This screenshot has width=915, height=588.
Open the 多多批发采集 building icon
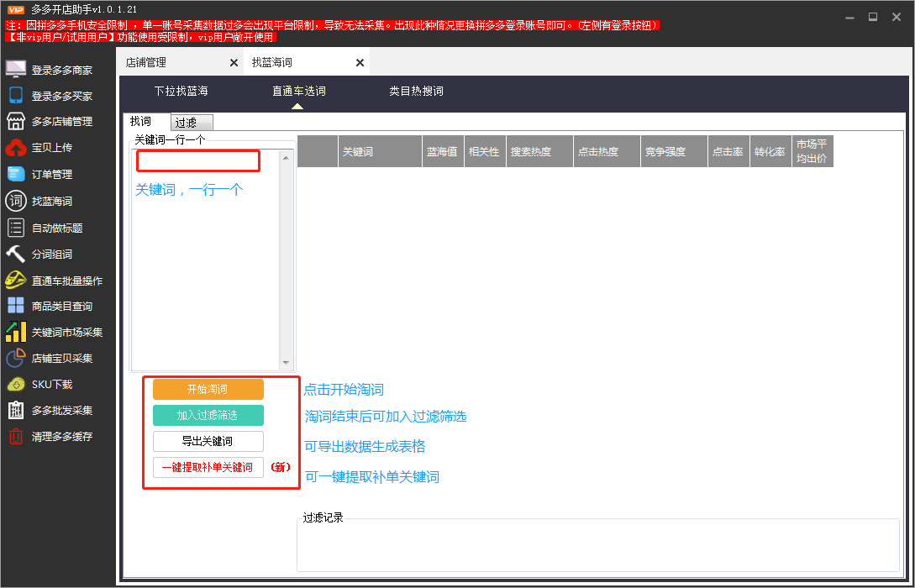(16, 410)
